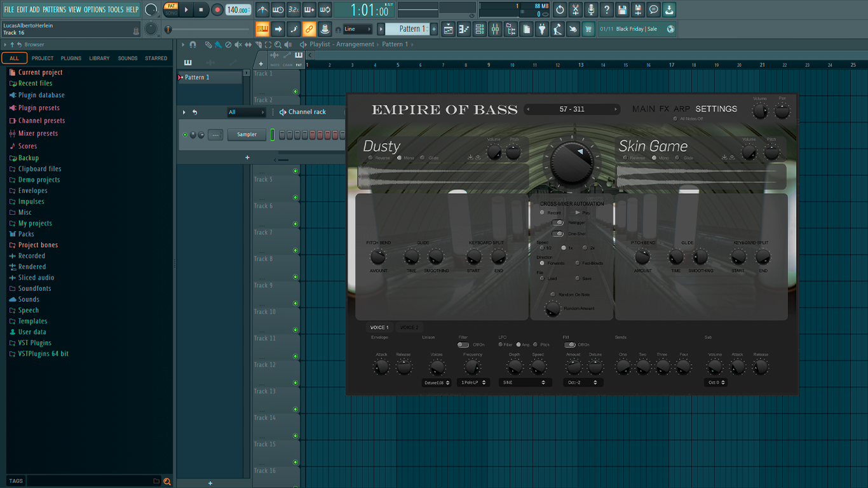Click next preset arrow beside 57 - 311
Screen dimensions: 868x488
[x=615, y=109]
